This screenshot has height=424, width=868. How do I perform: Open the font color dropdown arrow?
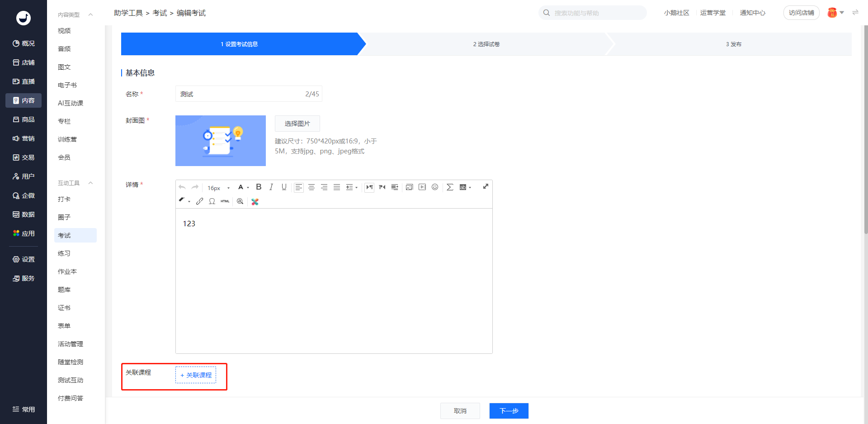pos(248,188)
